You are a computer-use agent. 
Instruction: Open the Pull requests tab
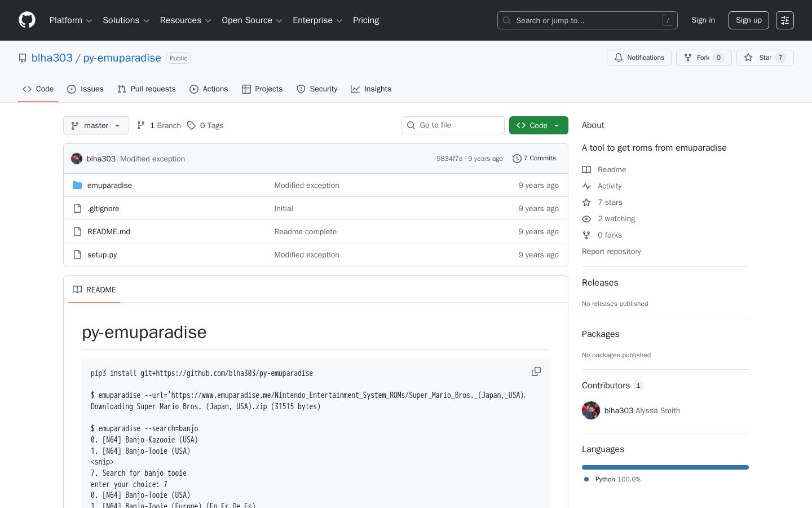coord(147,89)
